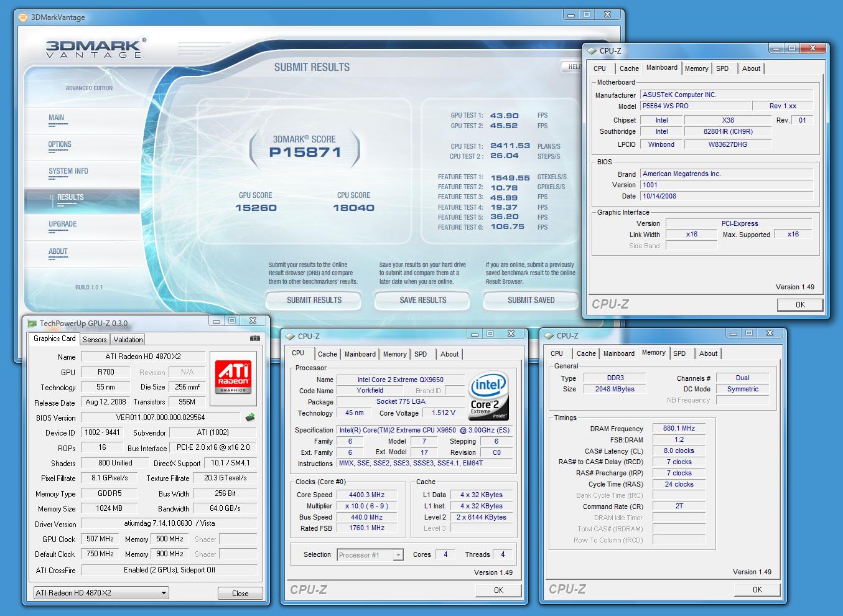Open the CPU tab in CPU-Z Memory window
The image size is (843, 616).
tap(557, 353)
